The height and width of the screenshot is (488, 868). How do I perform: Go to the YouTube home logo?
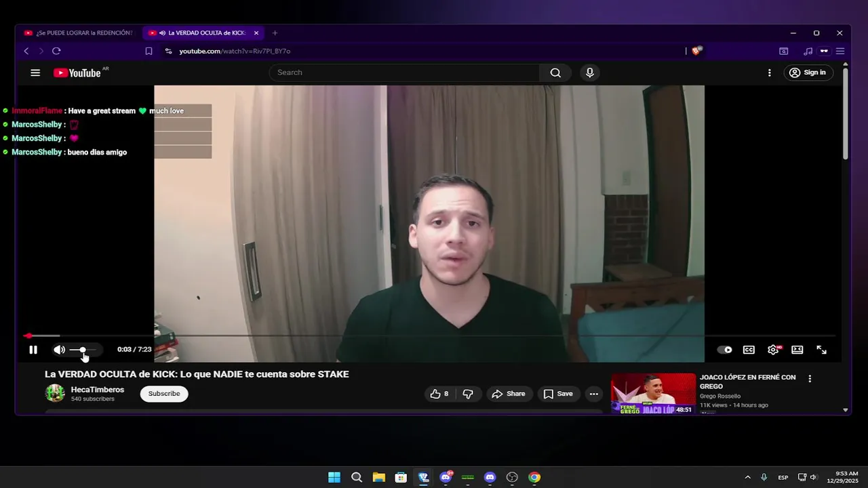(77, 73)
